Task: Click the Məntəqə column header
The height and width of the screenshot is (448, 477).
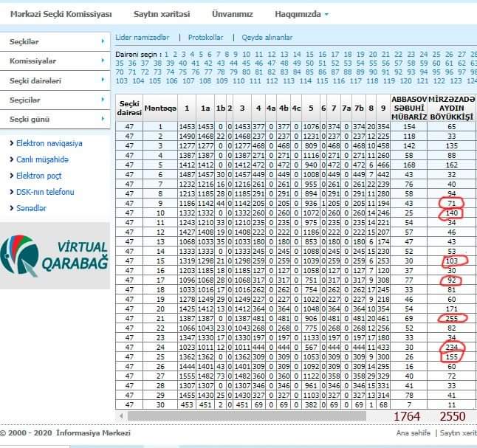Action: [160, 108]
